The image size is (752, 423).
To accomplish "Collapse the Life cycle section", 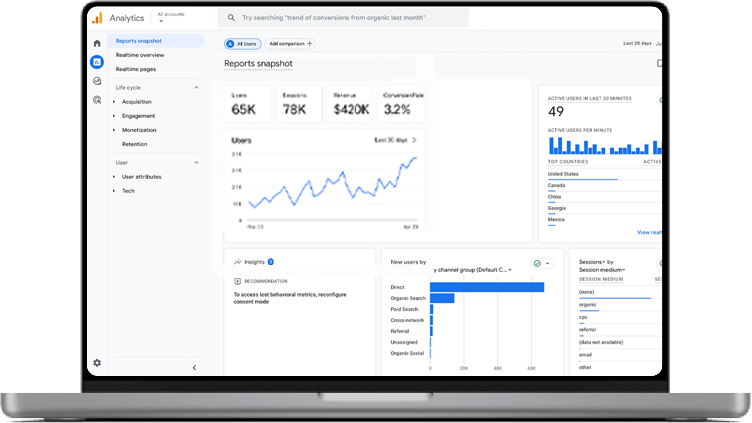I will (196, 87).
